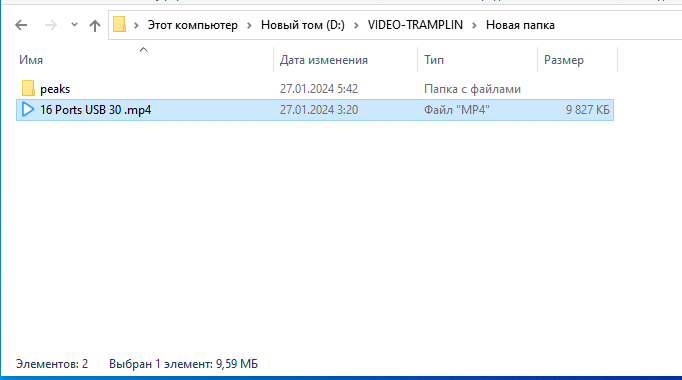Click the Папка с файлами type cell
The width and height of the screenshot is (682, 380).
coord(472,89)
